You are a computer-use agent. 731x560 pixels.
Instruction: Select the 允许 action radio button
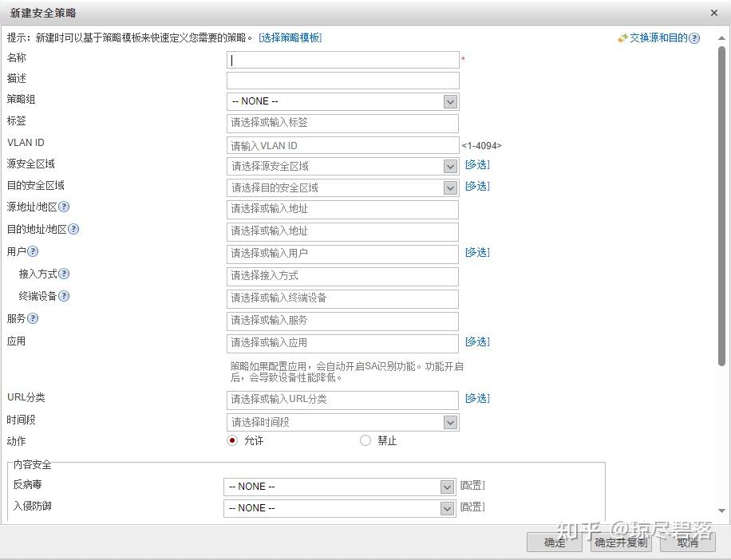tap(232, 440)
